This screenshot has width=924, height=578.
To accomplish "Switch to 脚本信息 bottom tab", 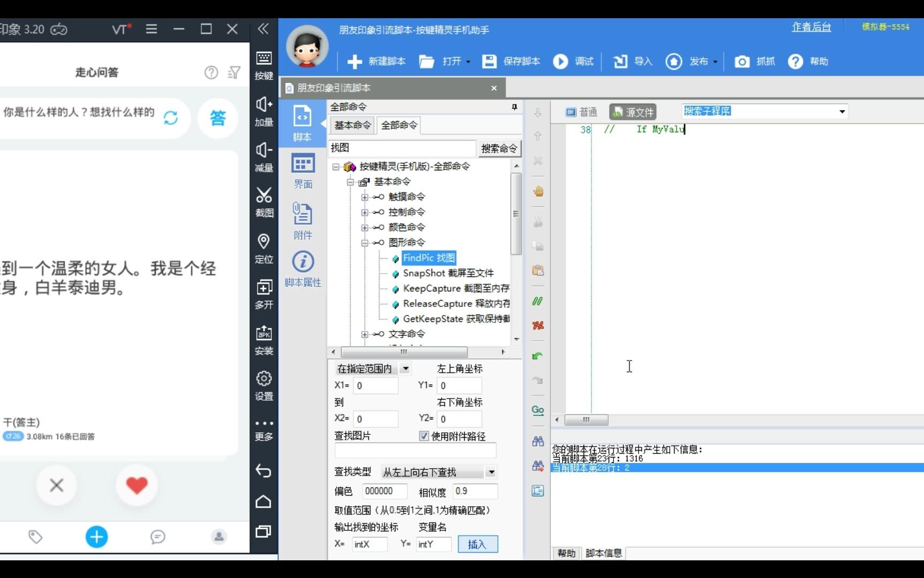I will tap(603, 553).
